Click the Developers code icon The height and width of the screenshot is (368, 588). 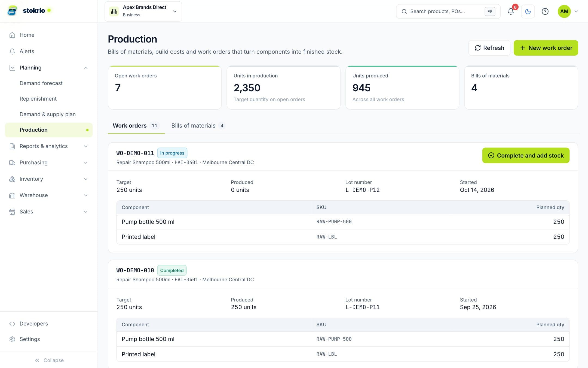[x=12, y=324]
